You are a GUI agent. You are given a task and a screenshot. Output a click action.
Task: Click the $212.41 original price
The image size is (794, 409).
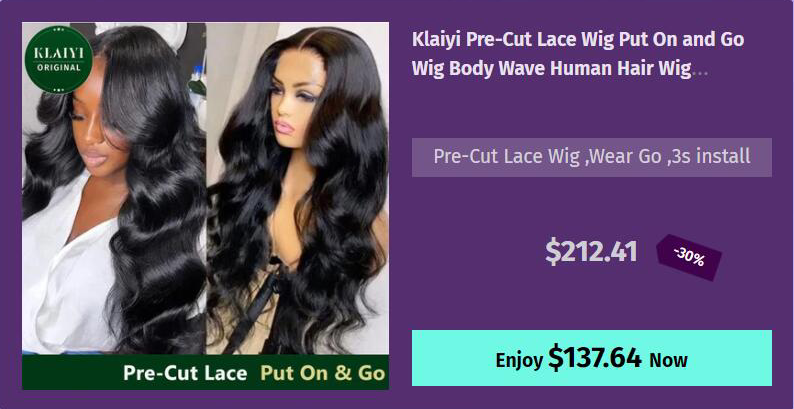coord(591,252)
